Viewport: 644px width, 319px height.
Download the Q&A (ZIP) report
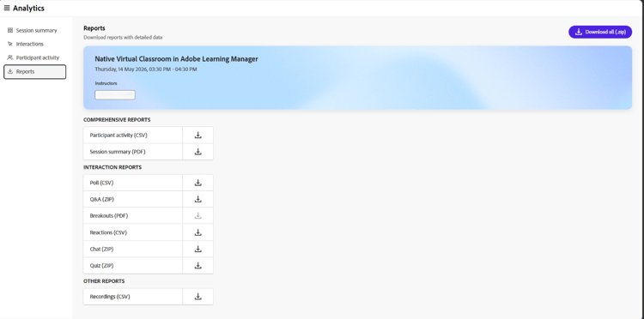[198, 199]
